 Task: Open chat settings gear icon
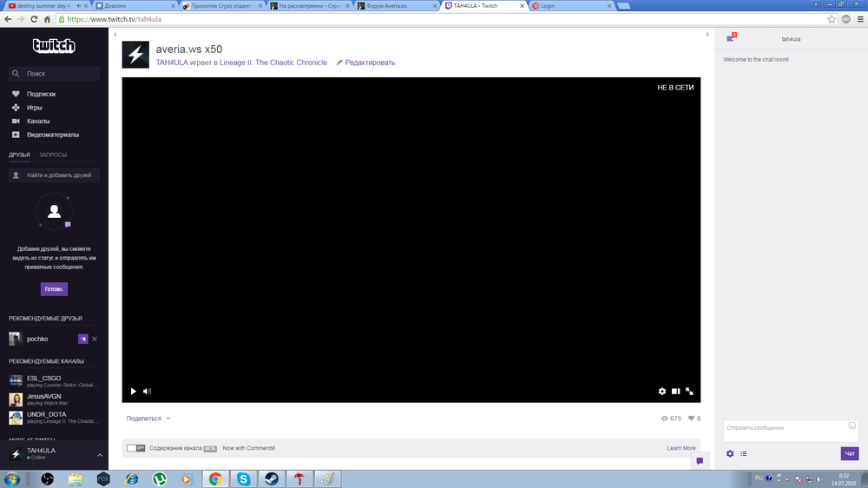click(x=730, y=453)
